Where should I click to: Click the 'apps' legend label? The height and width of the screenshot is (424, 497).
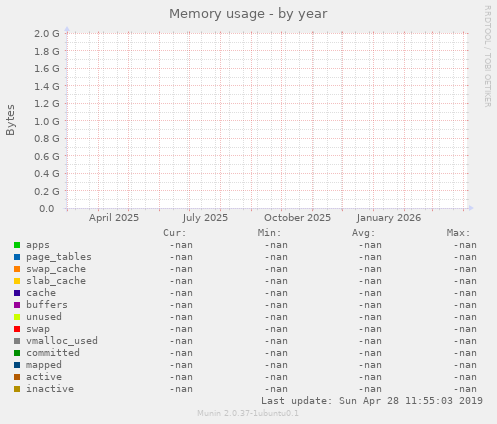38,245
